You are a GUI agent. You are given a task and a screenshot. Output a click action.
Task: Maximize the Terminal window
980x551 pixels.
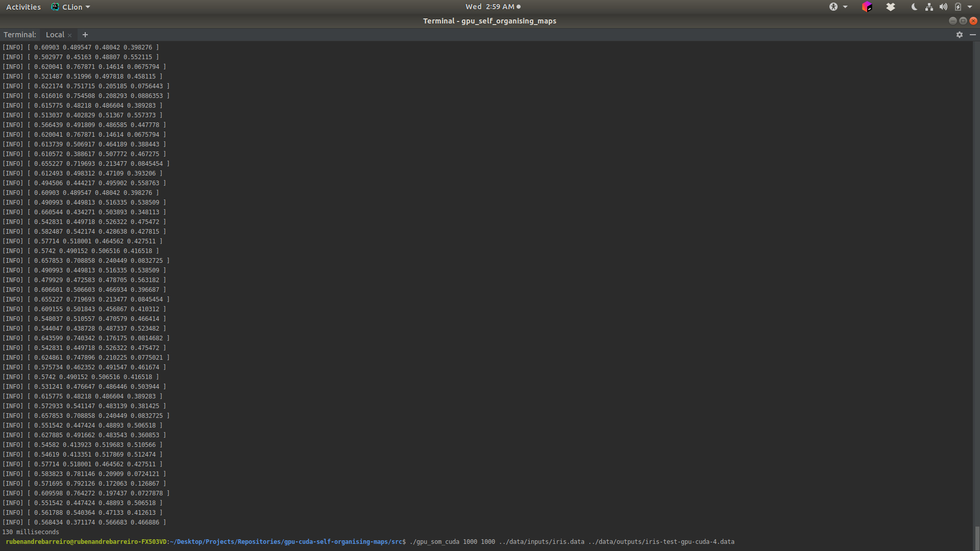(x=963, y=21)
